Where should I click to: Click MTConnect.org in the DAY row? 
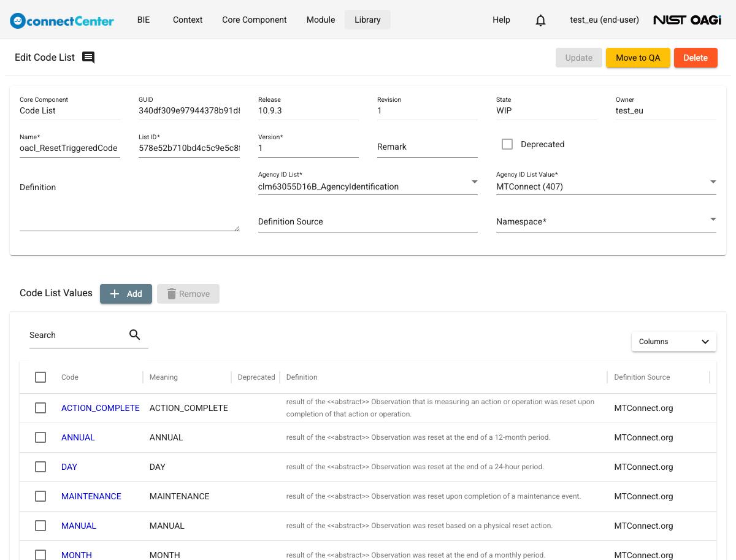pos(643,467)
